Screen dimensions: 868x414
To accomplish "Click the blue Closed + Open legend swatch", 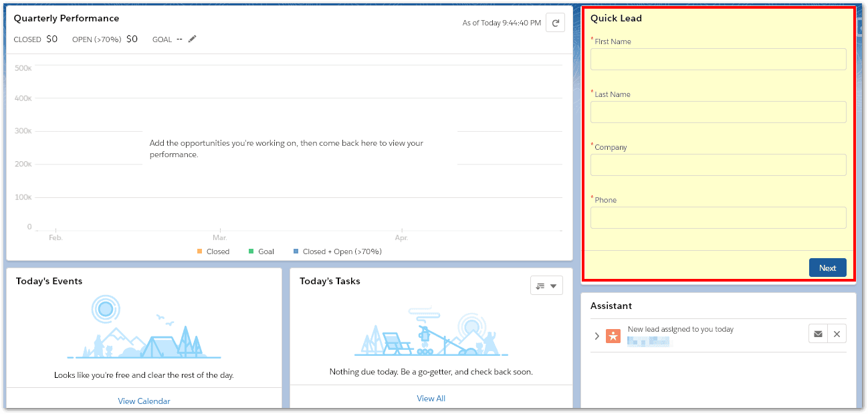I will (296, 251).
